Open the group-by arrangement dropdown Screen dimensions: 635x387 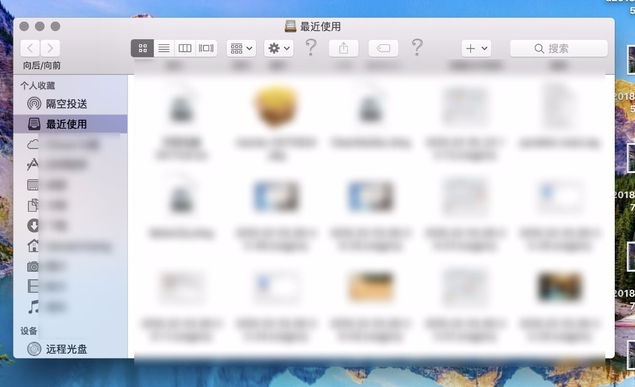(x=241, y=49)
